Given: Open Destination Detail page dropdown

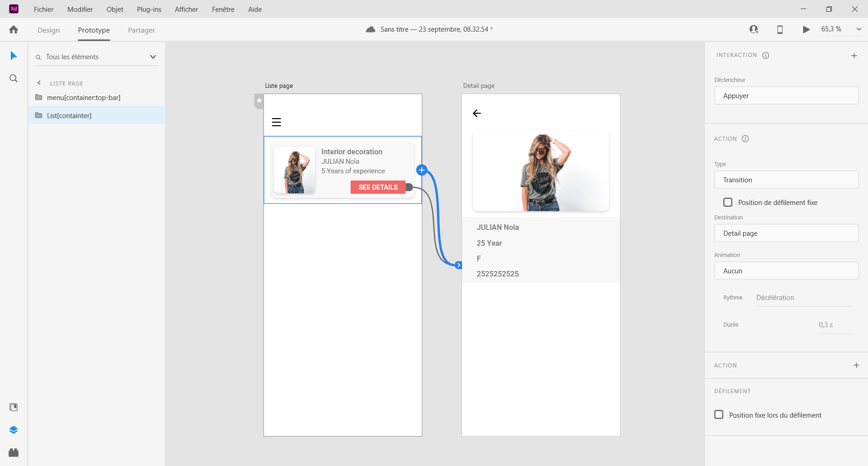Looking at the screenshot, I should [786, 233].
